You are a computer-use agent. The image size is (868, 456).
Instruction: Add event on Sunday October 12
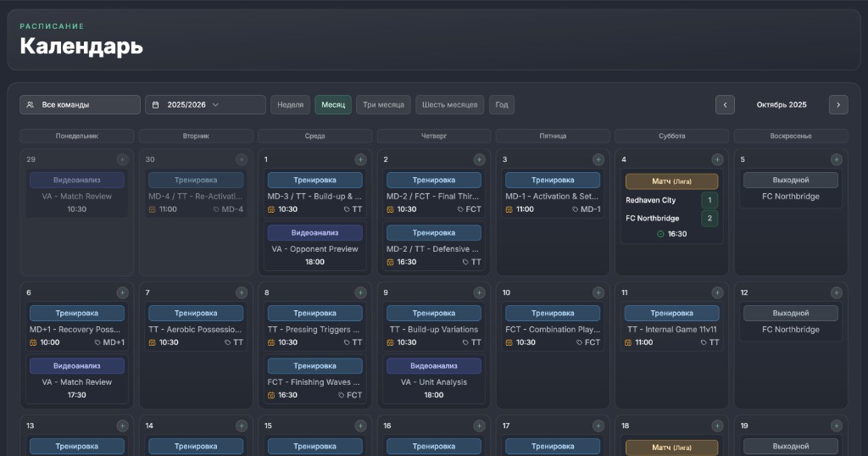pyautogui.click(x=837, y=292)
